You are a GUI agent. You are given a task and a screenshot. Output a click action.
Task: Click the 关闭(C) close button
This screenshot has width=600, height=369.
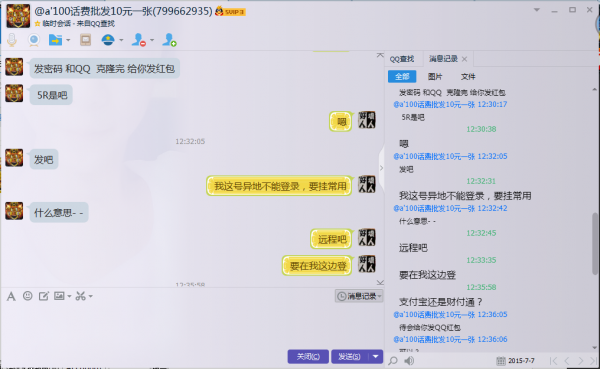coord(308,357)
